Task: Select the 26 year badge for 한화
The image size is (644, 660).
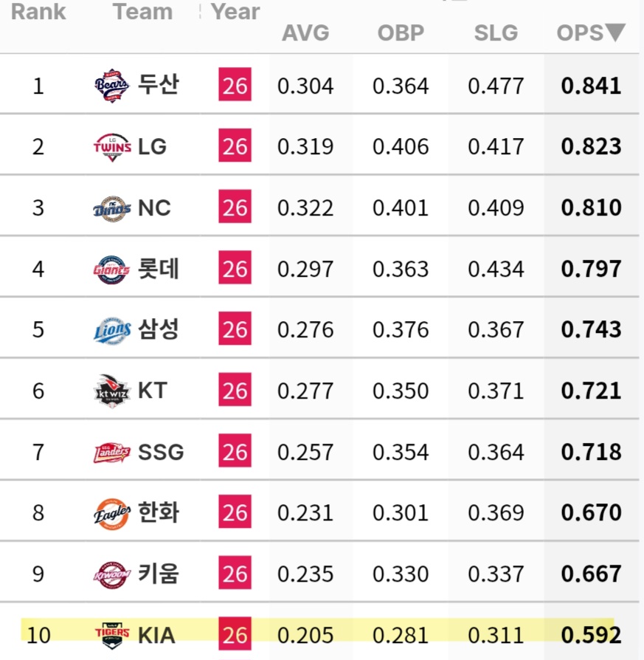Action: coord(235,512)
